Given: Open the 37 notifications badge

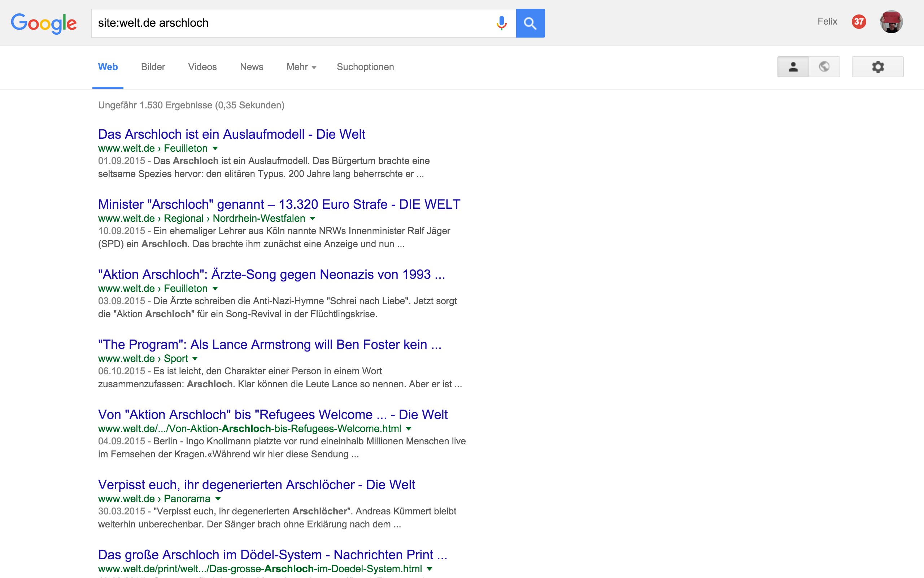Looking at the screenshot, I should pos(859,21).
